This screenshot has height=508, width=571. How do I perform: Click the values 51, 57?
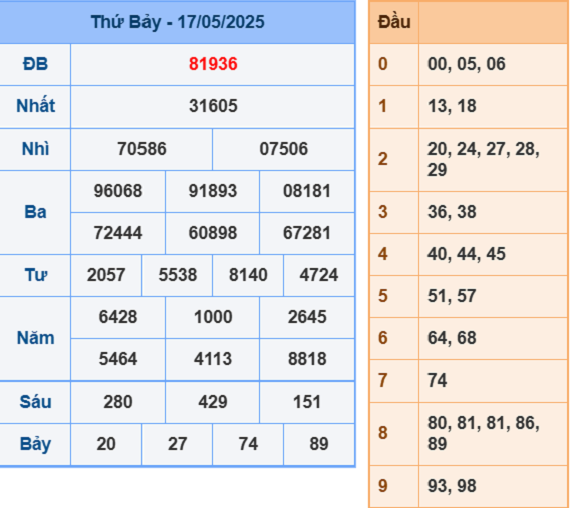(x=452, y=296)
